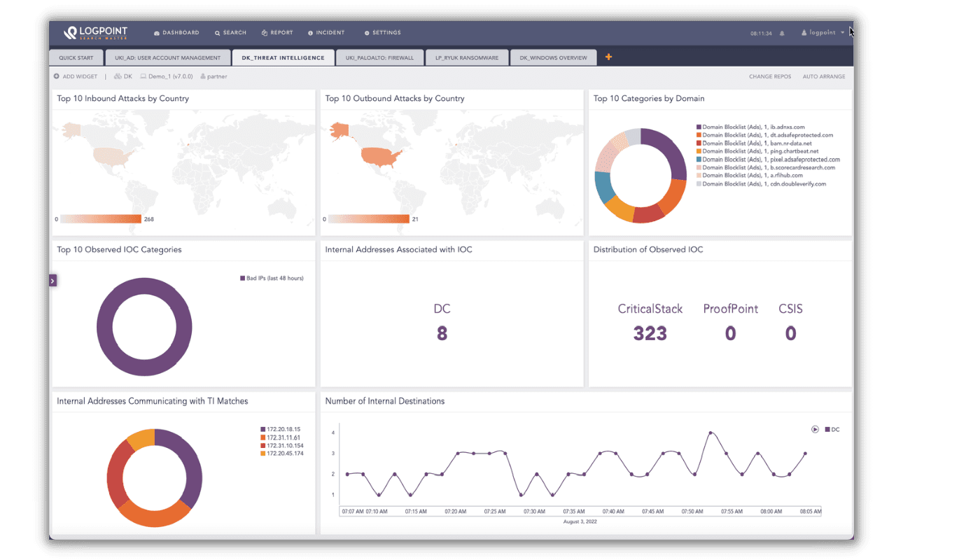Click a.rfihub.com legend entry
This screenshot has height=560, width=980.
point(749,176)
